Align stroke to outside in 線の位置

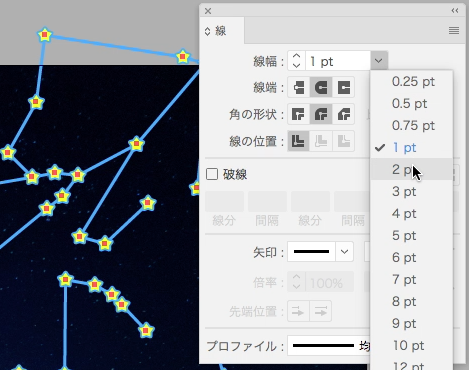343,141
